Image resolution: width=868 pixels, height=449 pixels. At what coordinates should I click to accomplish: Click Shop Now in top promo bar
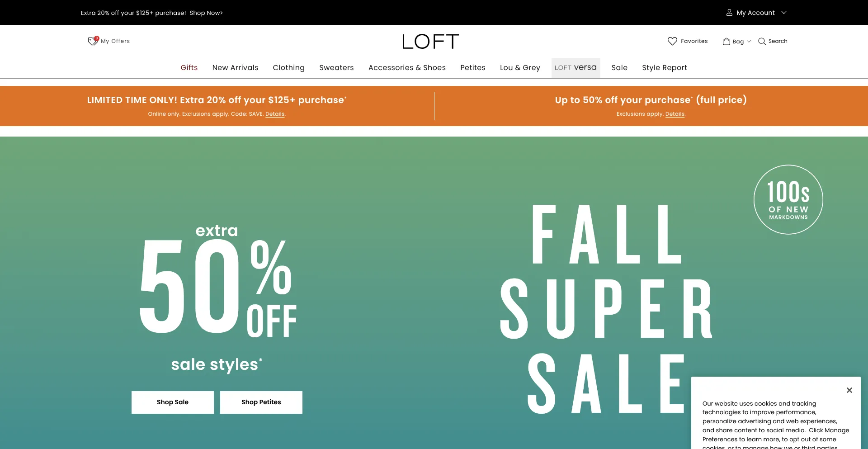(206, 13)
